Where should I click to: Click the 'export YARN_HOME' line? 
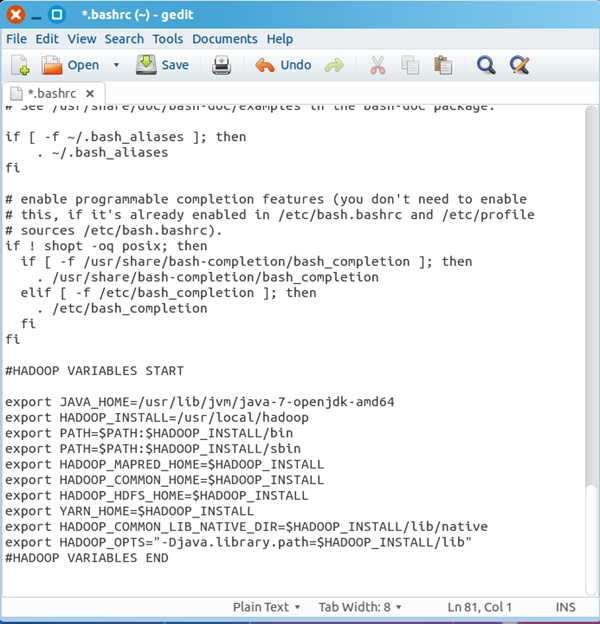(130, 511)
